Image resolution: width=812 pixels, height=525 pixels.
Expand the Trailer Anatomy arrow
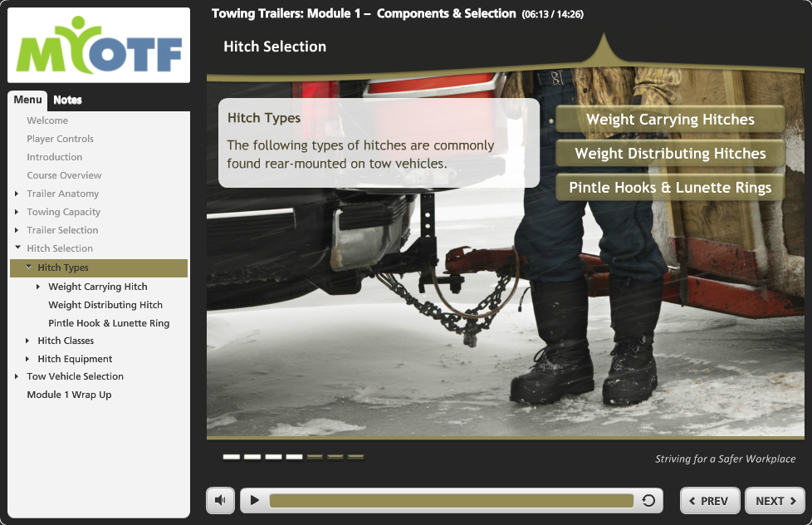tap(17, 194)
